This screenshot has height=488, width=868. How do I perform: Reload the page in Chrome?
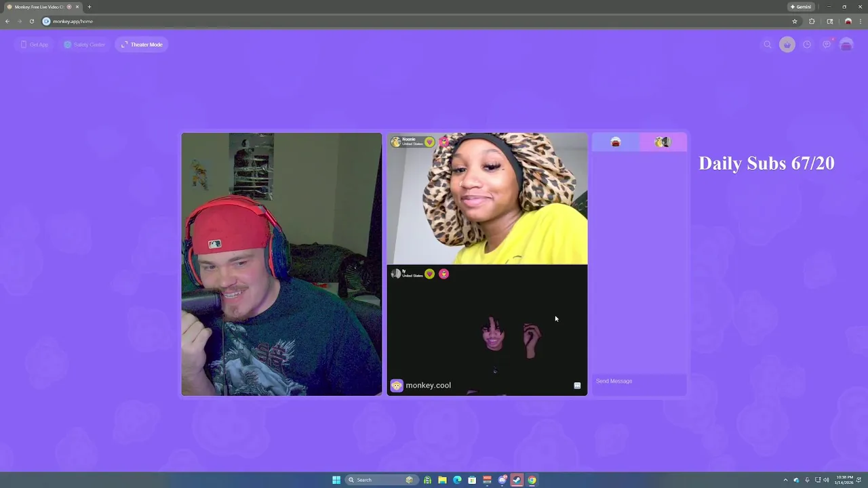31,21
